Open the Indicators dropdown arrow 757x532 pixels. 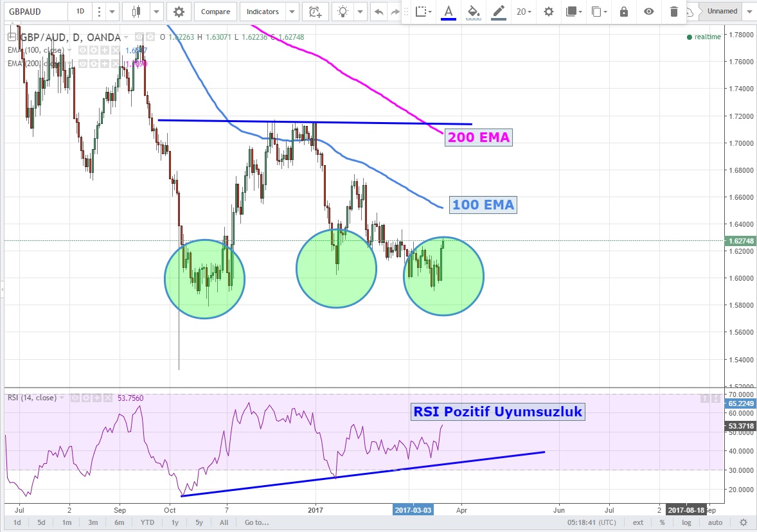click(x=292, y=12)
